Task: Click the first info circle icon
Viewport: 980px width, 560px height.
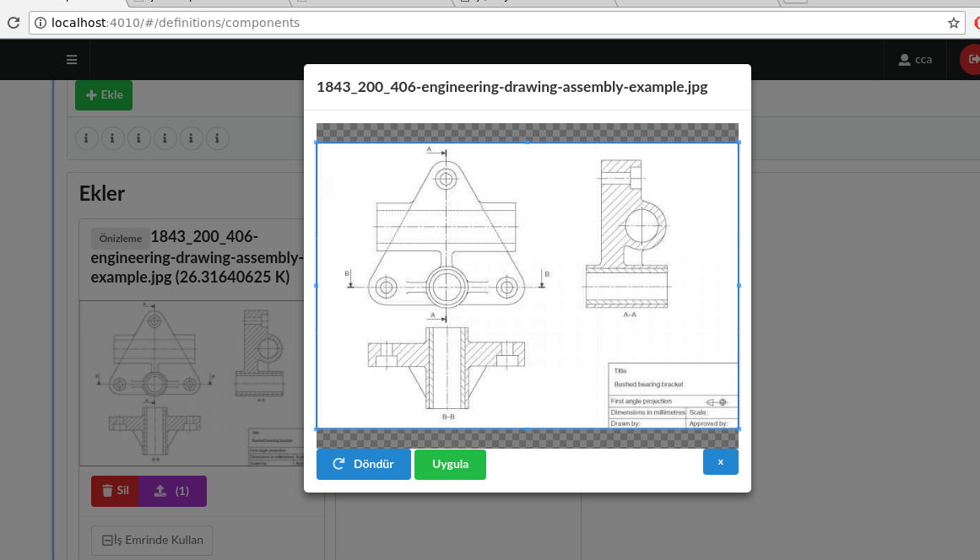Action: pyautogui.click(x=86, y=138)
